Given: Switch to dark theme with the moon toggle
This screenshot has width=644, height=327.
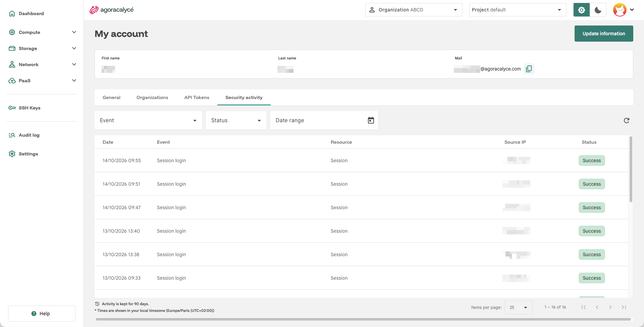Looking at the screenshot, I should click(598, 10).
